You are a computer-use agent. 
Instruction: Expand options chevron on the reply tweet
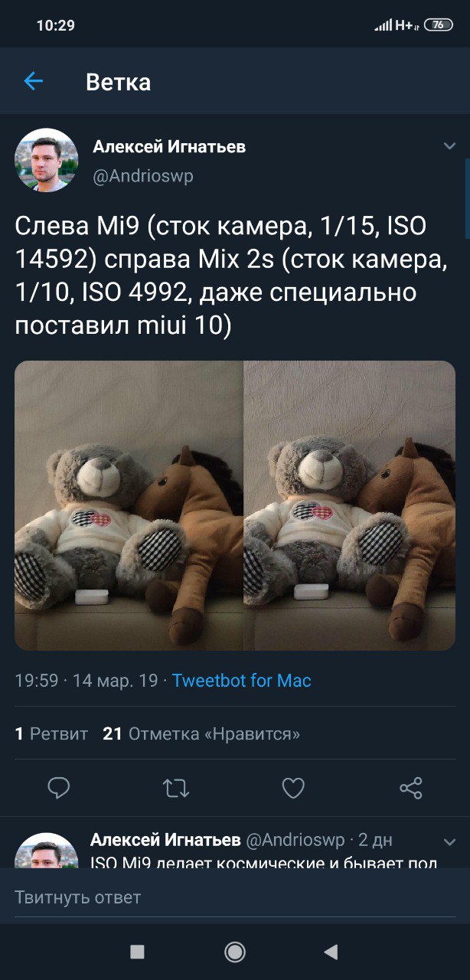(x=449, y=842)
